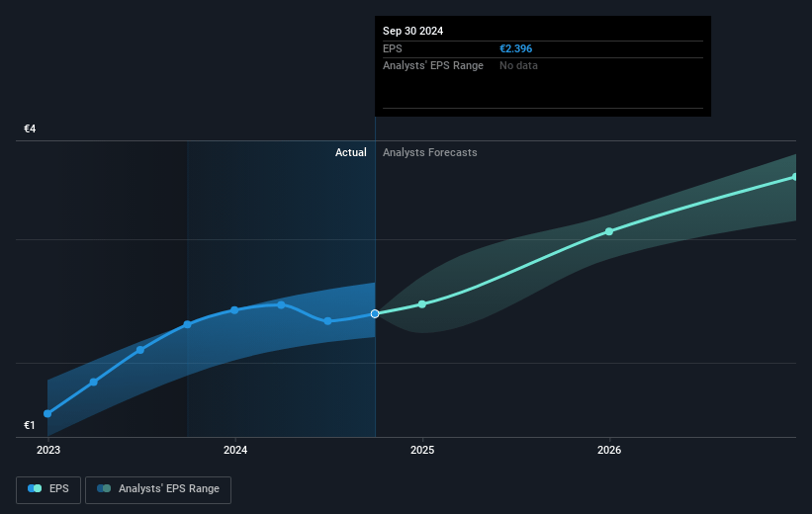Click the No data range value
This screenshot has height=514, width=812.
[x=518, y=66]
